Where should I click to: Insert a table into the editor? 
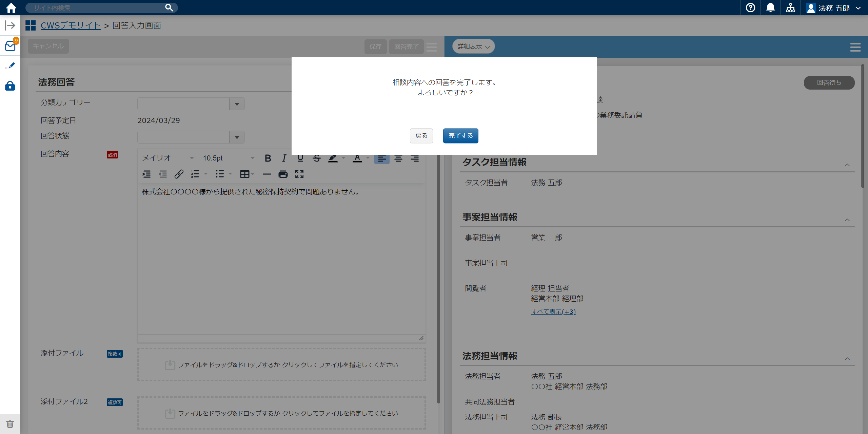[x=245, y=174]
